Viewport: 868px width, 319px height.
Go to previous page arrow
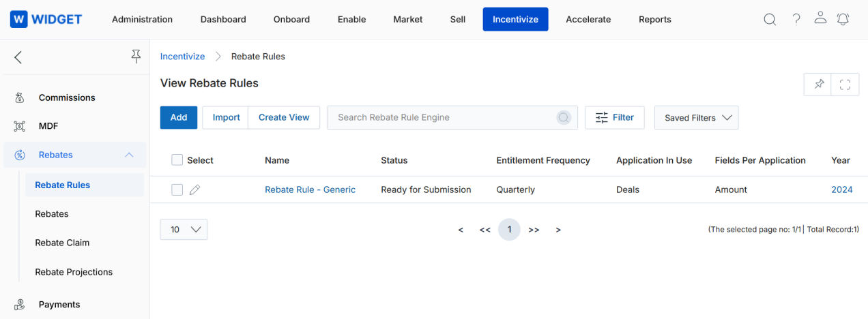[461, 230]
